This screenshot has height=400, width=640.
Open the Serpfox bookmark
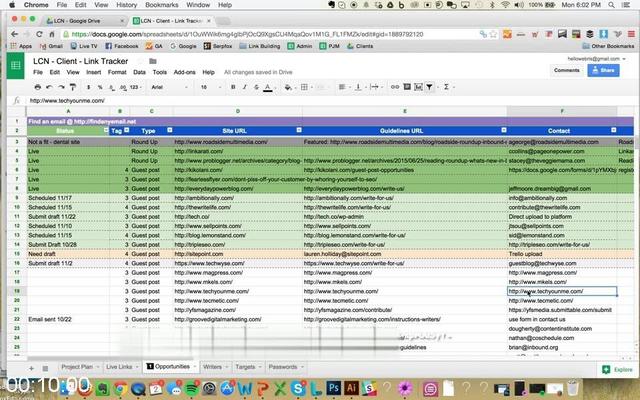218,46
